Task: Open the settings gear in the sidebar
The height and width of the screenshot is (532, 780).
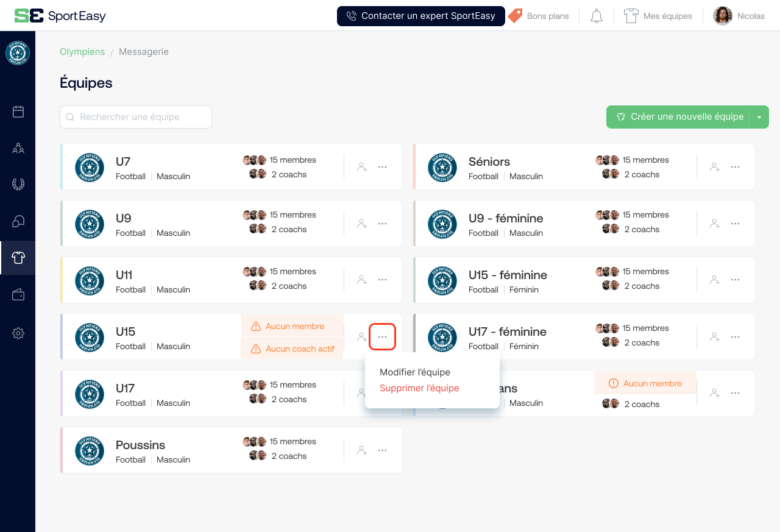Action: click(x=18, y=333)
